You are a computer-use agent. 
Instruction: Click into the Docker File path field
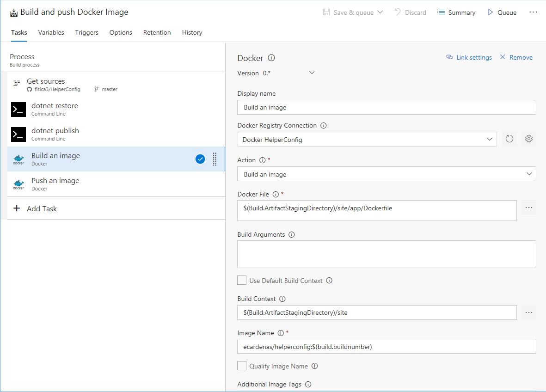(377, 210)
